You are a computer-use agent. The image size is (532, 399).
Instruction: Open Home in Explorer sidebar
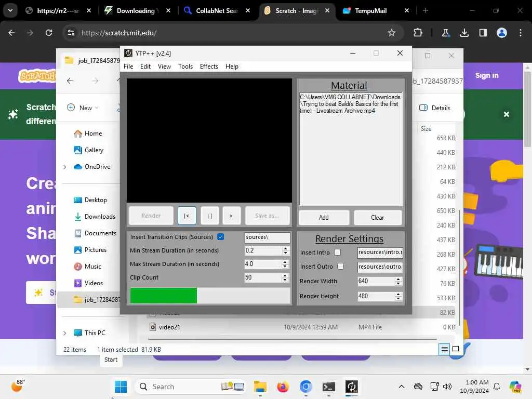click(x=88, y=134)
